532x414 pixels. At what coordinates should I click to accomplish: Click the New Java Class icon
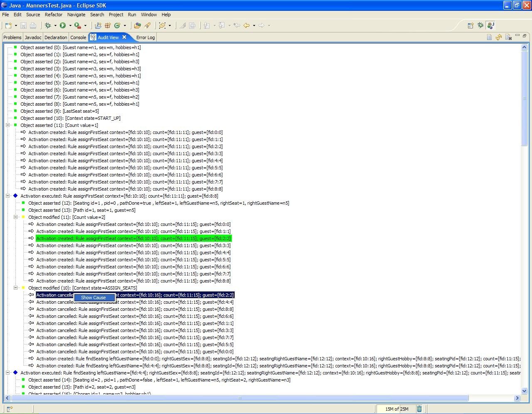coord(117,25)
